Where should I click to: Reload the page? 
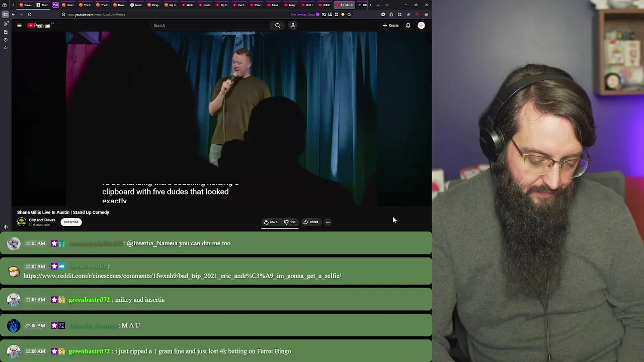30,15
